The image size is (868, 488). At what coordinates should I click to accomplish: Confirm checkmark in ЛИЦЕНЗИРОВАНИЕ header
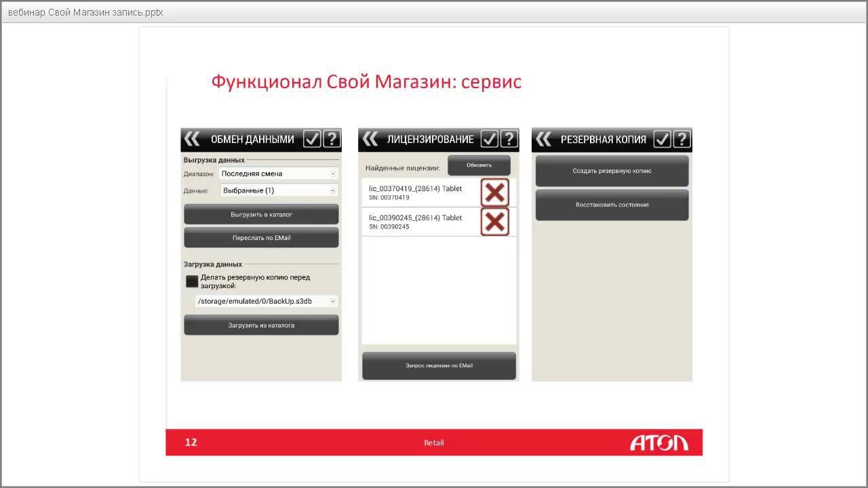pyautogui.click(x=490, y=139)
